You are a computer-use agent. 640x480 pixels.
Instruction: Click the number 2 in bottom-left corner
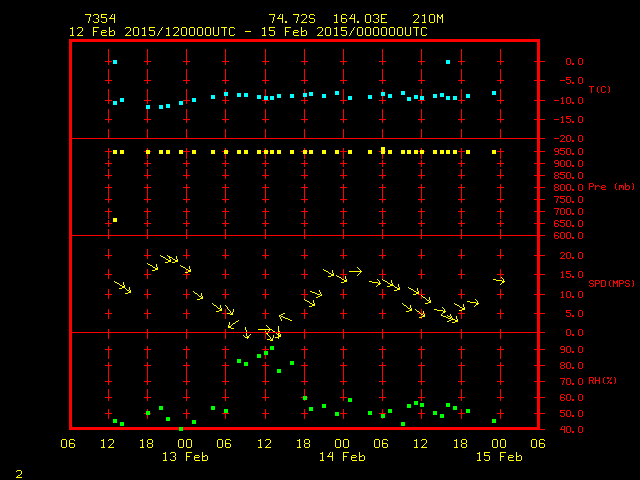[x=18, y=471]
